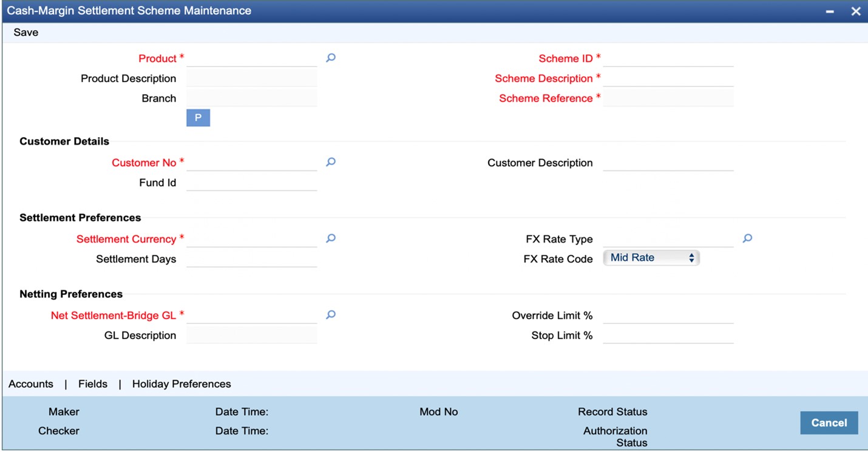
Task: Click the Maker label in the footer
Action: (64, 412)
